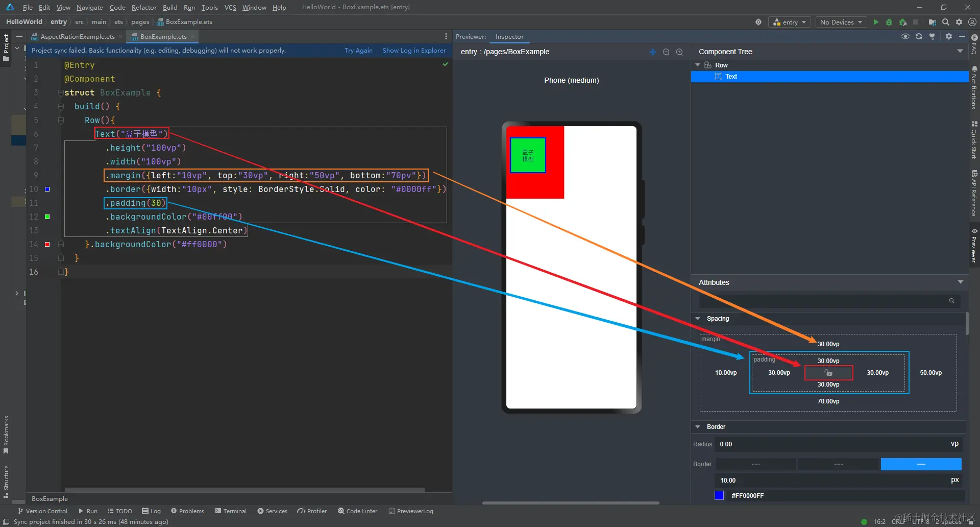Fold the struct BoxExample code block
This screenshot has height=527, width=980.
[61, 92]
